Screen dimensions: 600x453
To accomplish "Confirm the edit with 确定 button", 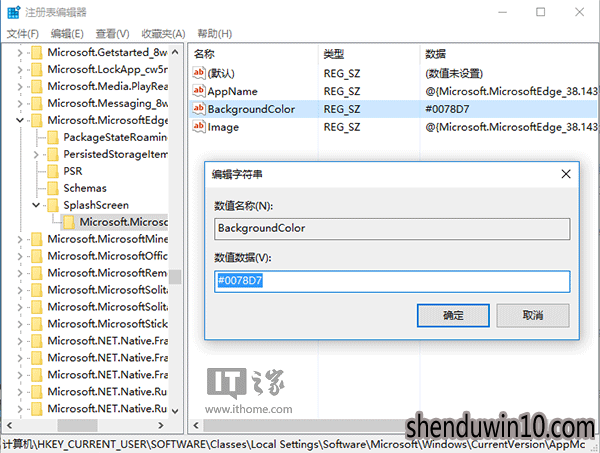I will coord(453,316).
